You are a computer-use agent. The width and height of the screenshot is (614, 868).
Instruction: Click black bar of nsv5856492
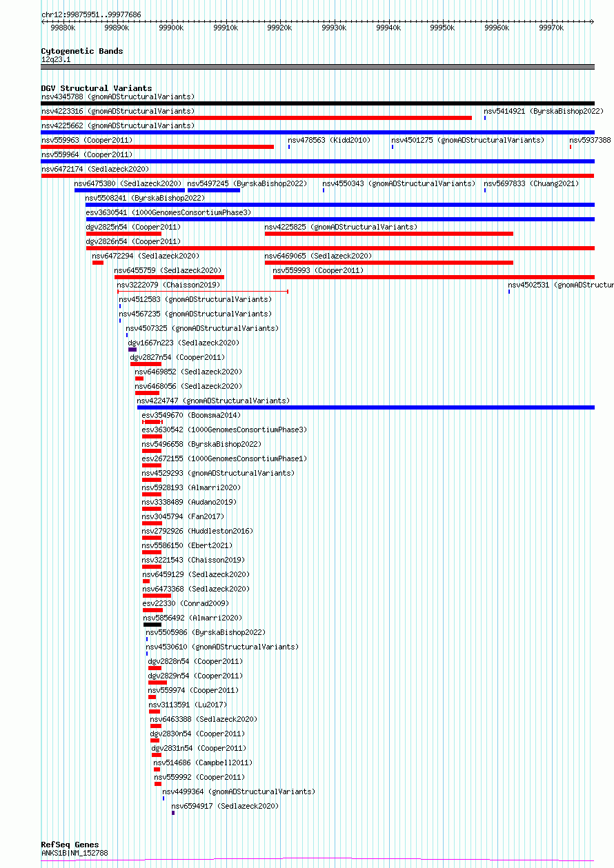click(152, 625)
